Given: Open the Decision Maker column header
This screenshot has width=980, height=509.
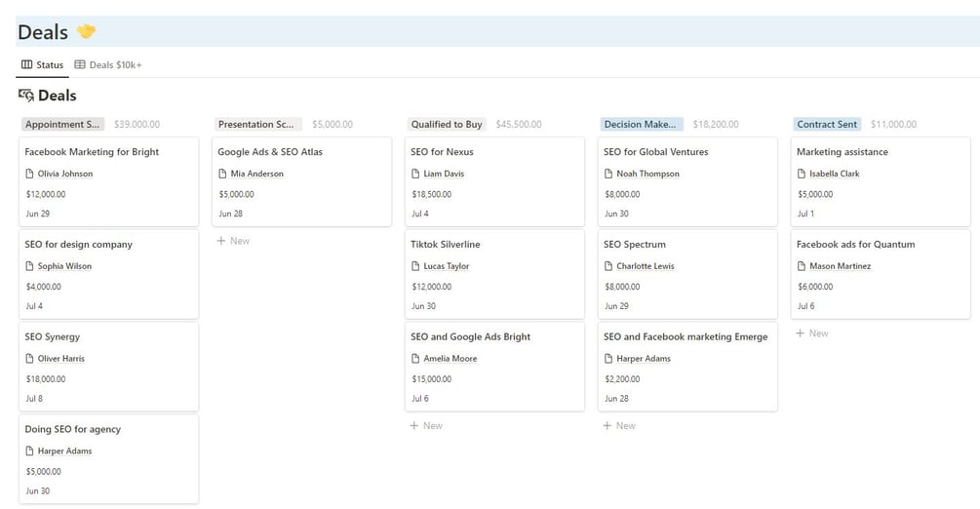Looking at the screenshot, I should (x=640, y=125).
